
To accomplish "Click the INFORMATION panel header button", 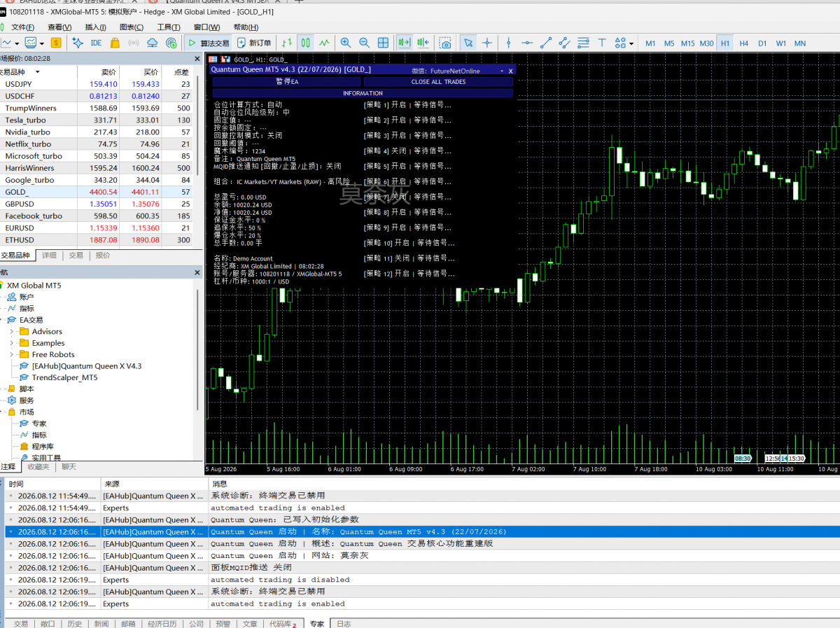I will 363,93.
